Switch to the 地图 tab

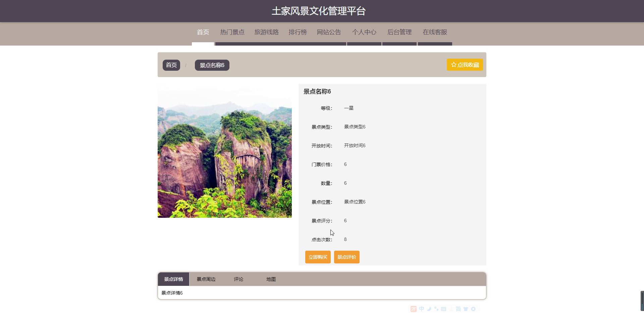pyautogui.click(x=271, y=279)
